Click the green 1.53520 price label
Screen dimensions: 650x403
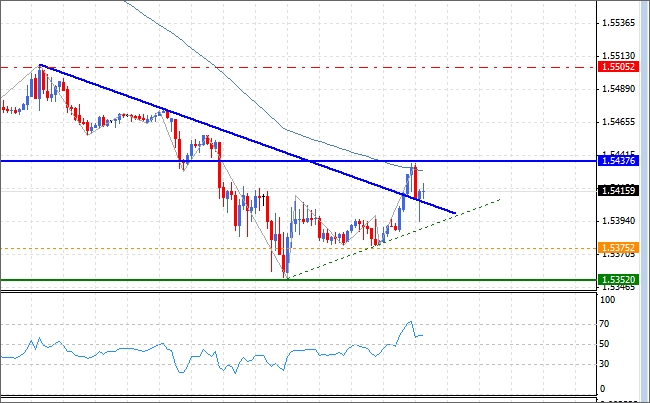pyautogui.click(x=618, y=280)
